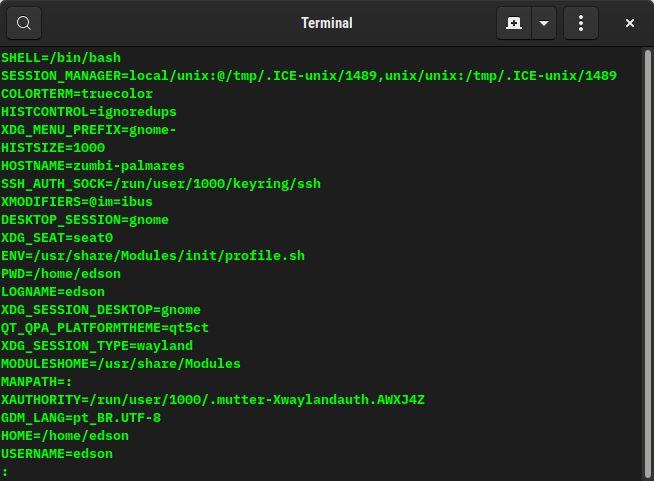This screenshot has height=481, width=654.
Task: Open the three-dot main menu
Action: pos(581,22)
